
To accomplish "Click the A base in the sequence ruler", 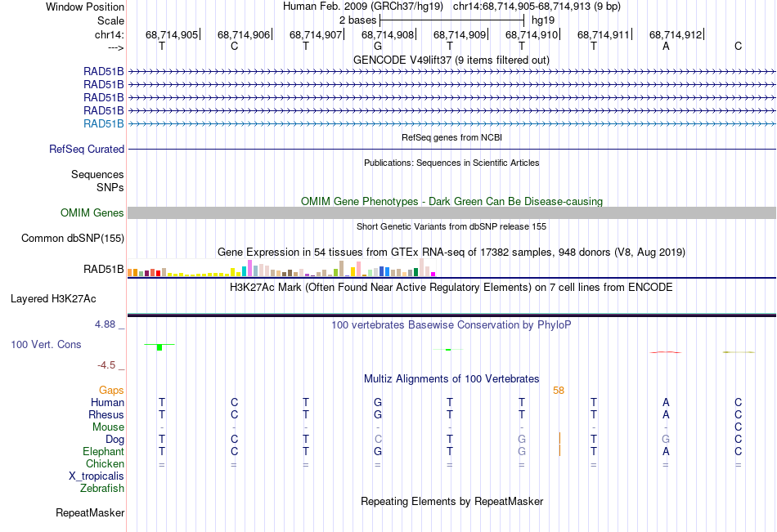I will pos(666,46).
